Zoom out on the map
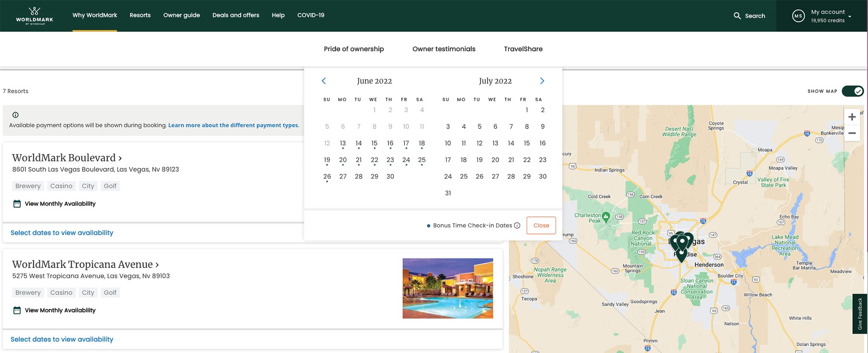Screen dimensions: 868x353 click(x=852, y=133)
